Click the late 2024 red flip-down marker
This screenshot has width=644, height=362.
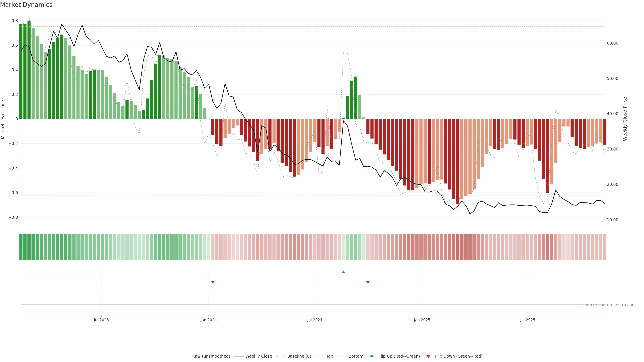coord(368,282)
